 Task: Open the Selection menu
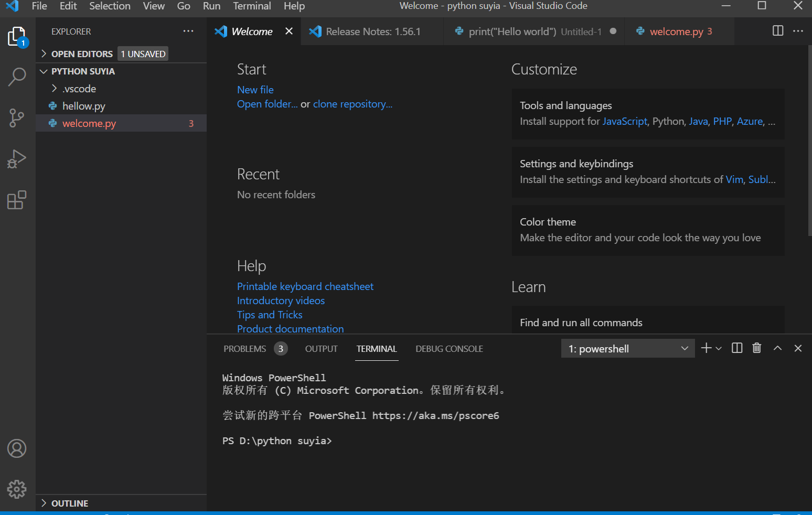(x=110, y=6)
